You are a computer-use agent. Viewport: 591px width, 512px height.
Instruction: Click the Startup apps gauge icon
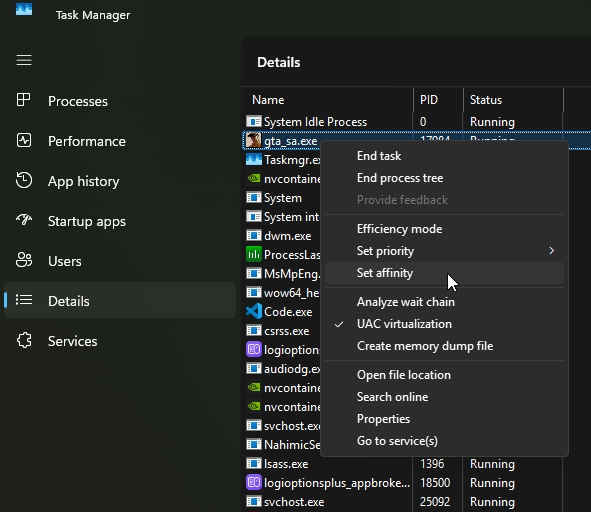coord(24,220)
